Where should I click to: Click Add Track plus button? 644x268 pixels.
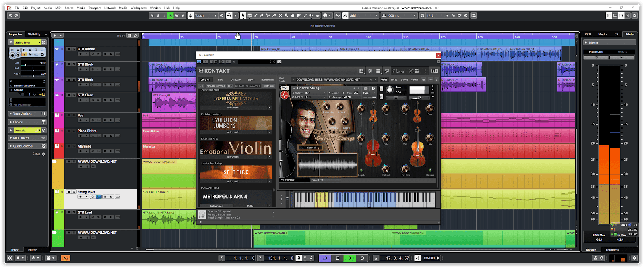pos(55,35)
